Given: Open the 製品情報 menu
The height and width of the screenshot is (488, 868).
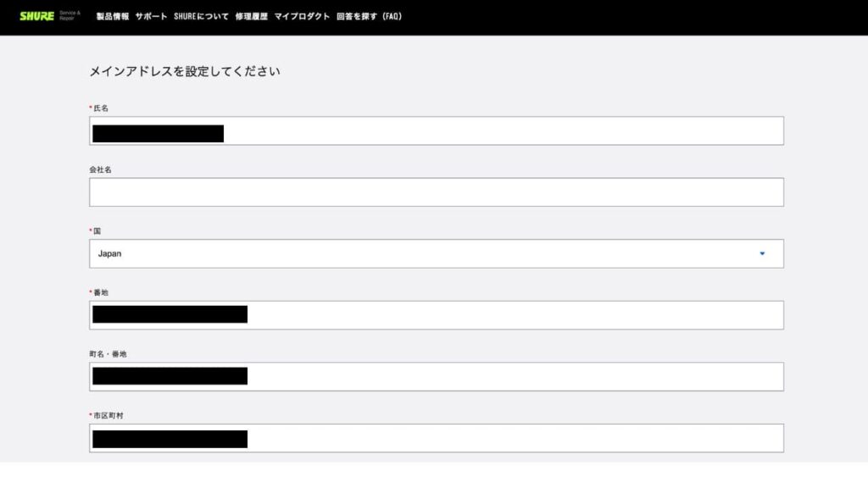Looking at the screenshot, I should tap(113, 16).
